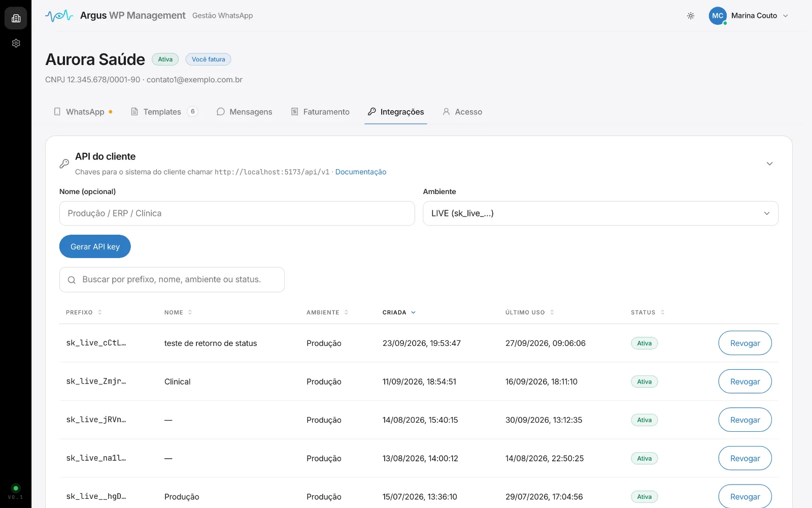Click green status dot above version label
Viewport: 812px width, 508px height.
click(x=16, y=488)
